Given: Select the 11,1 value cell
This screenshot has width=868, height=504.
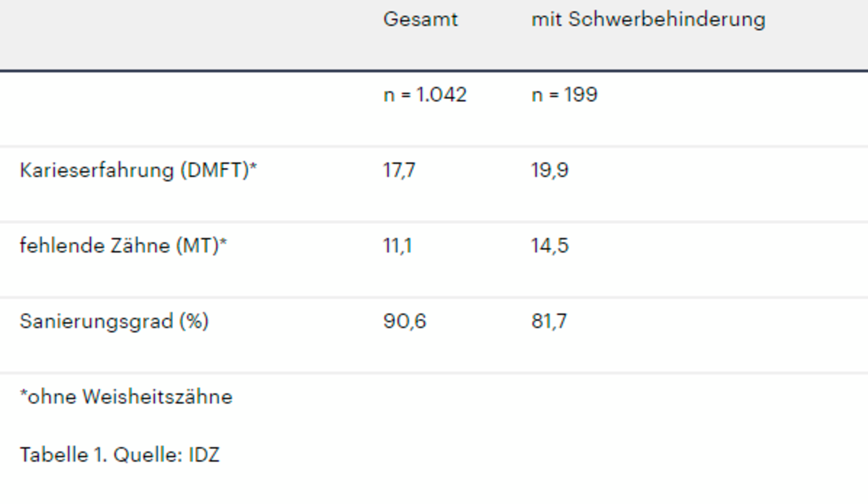Looking at the screenshot, I should (397, 246).
